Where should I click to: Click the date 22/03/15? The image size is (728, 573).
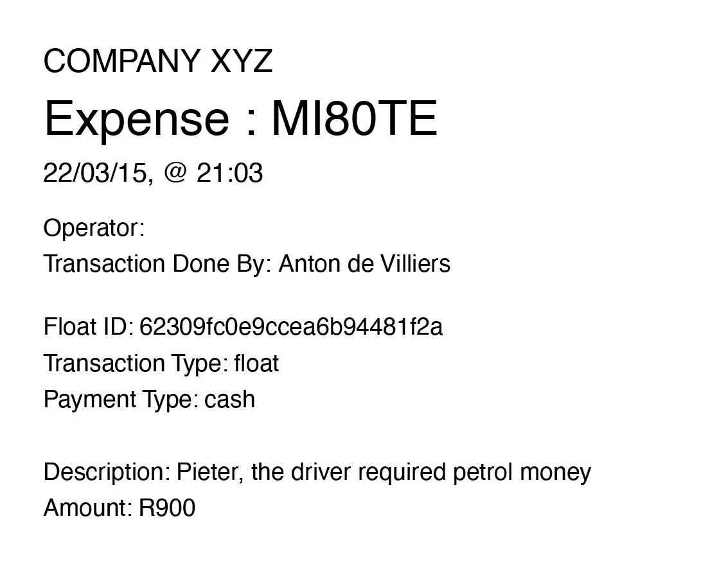coord(94,173)
